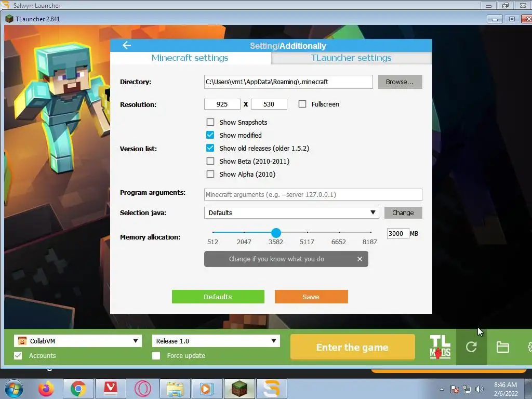Open Opera browser from the taskbar
This screenshot has width=532, height=399.
143,389
